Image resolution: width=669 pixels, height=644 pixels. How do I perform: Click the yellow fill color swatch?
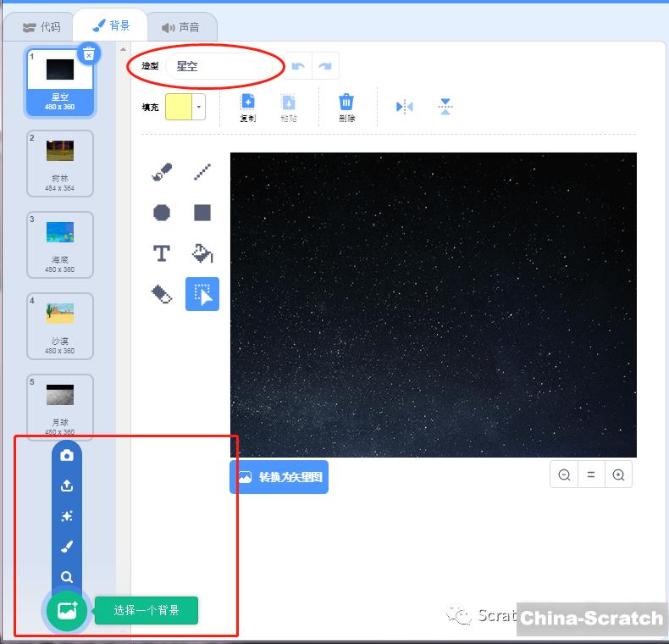pos(179,108)
